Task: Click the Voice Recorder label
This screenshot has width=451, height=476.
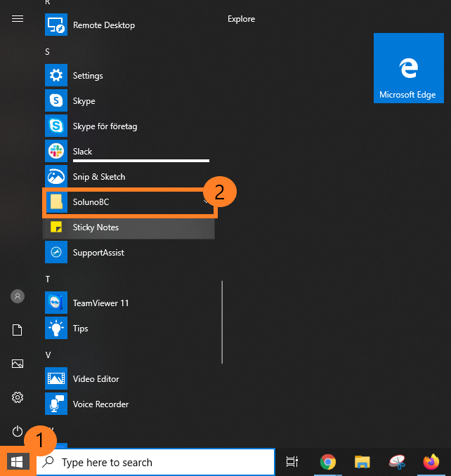Action: [x=101, y=404]
